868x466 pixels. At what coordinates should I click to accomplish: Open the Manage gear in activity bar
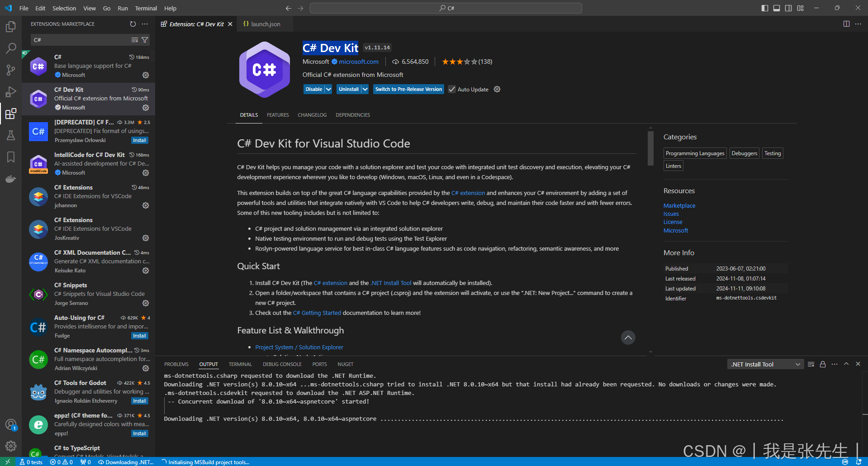[x=11, y=447]
